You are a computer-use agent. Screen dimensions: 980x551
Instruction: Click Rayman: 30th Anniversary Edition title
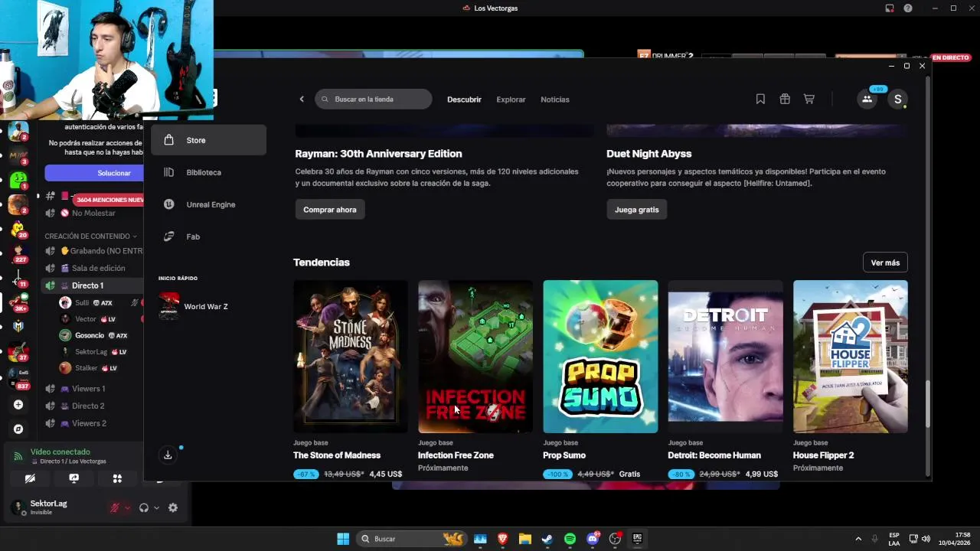[x=378, y=154]
